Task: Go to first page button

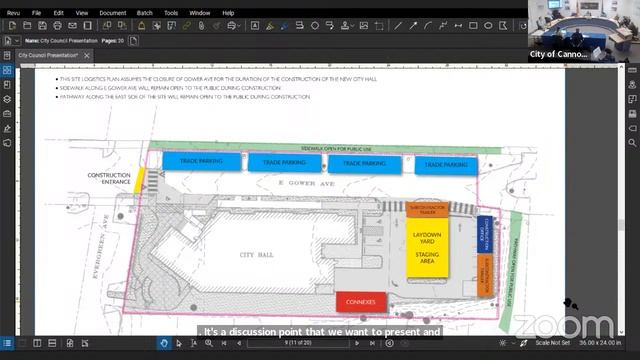Action: [224, 343]
